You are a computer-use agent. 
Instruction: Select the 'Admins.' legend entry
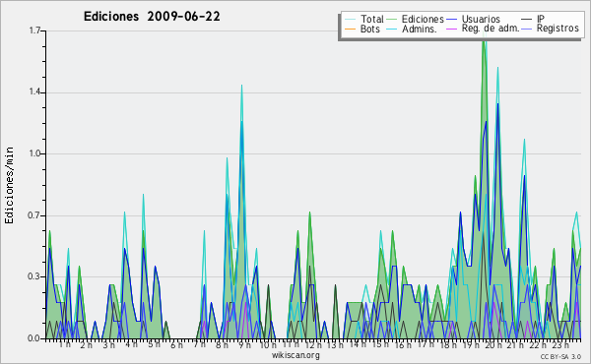coord(420,29)
